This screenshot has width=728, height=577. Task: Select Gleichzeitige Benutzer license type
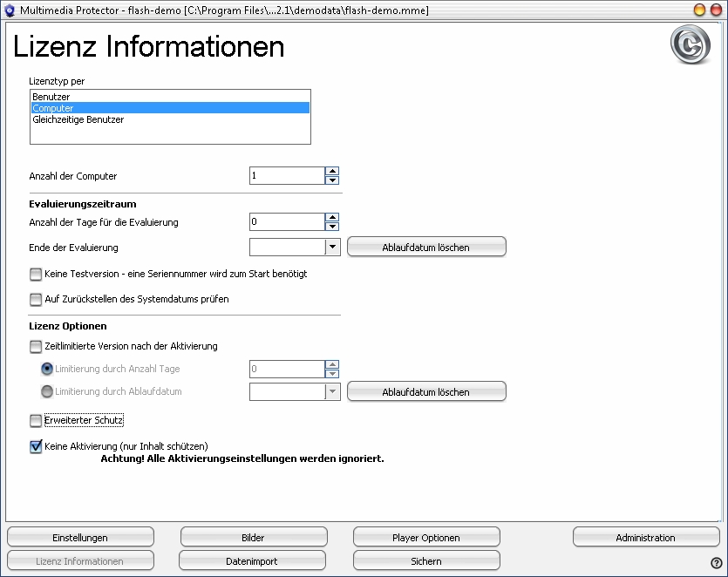tap(78, 119)
